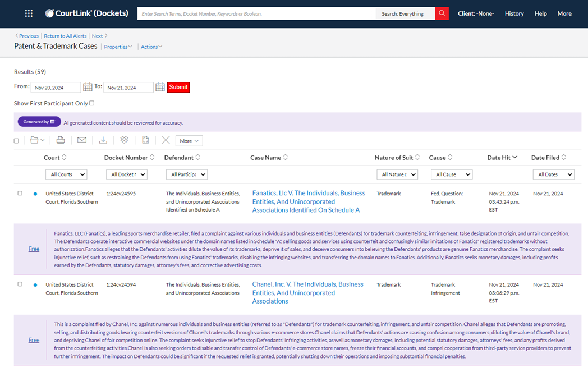588x372 pixels.
Task: Click the red search magnifier button
Action: pyautogui.click(x=442, y=13)
